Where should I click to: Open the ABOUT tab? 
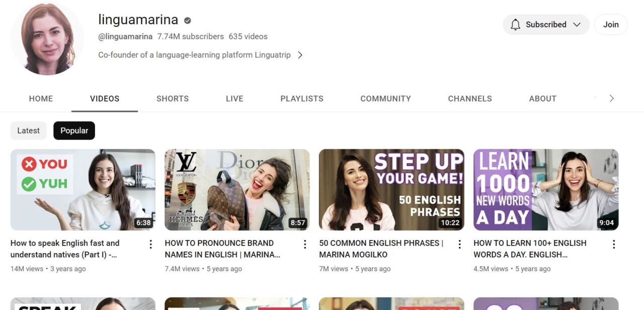(x=542, y=98)
